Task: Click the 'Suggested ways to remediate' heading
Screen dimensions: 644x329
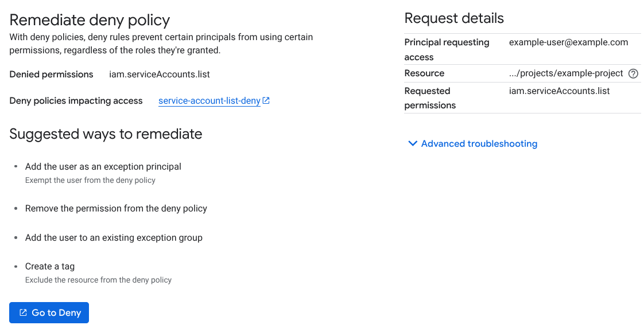Action: pyautogui.click(x=106, y=134)
